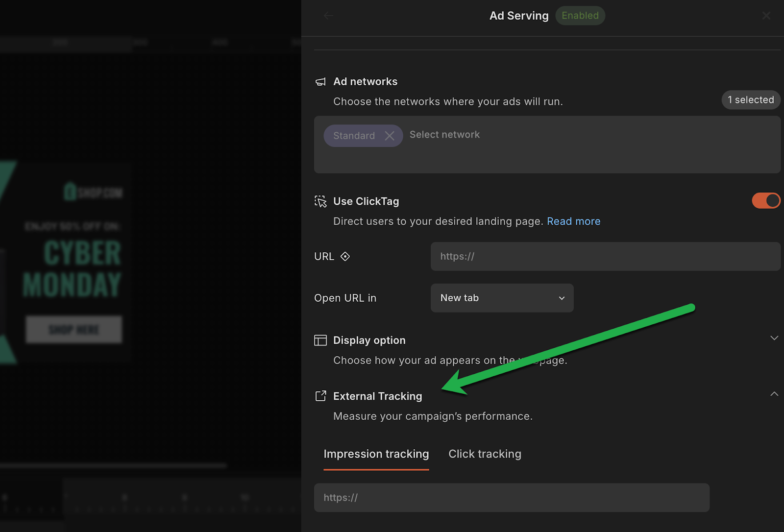
Task: Focus the Impression tracking URL field
Action: [x=511, y=498]
